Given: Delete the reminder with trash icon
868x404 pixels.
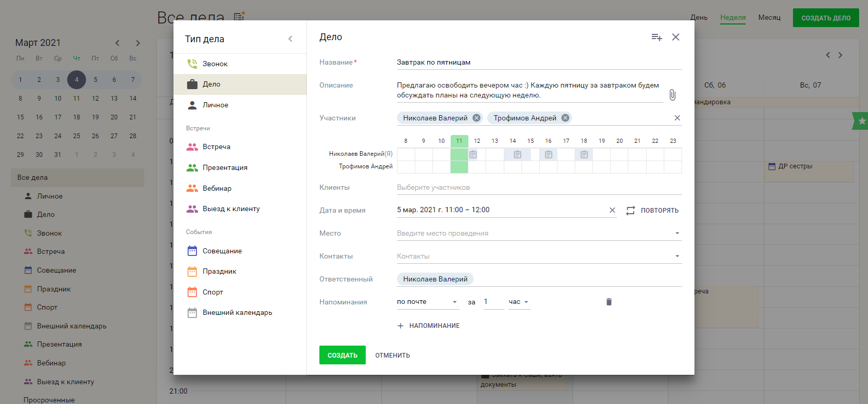Looking at the screenshot, I should 609,302.
